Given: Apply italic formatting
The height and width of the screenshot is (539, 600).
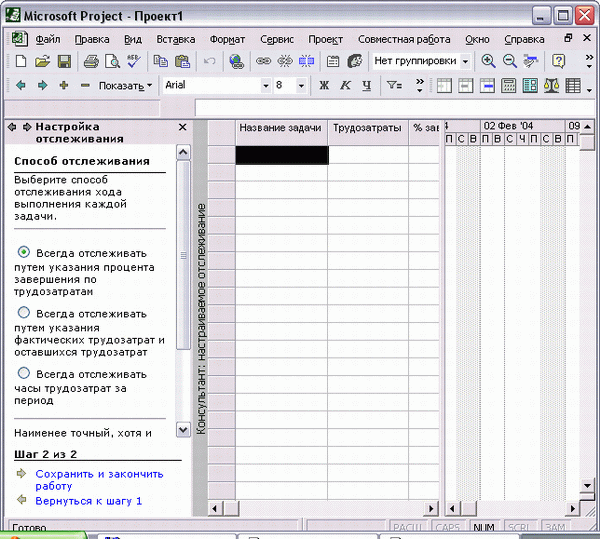Looking at the screenshot, I should (345, 85).
